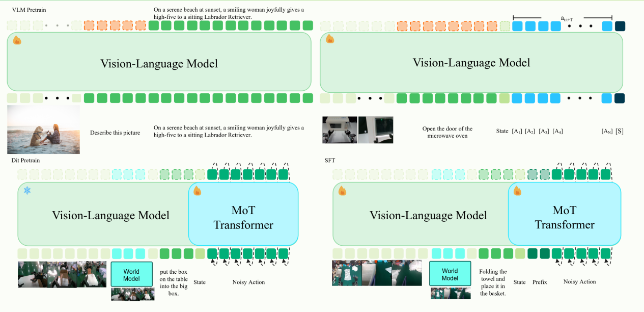644x312 pixels.
Task: Click 'Noisy Action' label in SFT
Action: pyautogui.click(x=579, y=282)
